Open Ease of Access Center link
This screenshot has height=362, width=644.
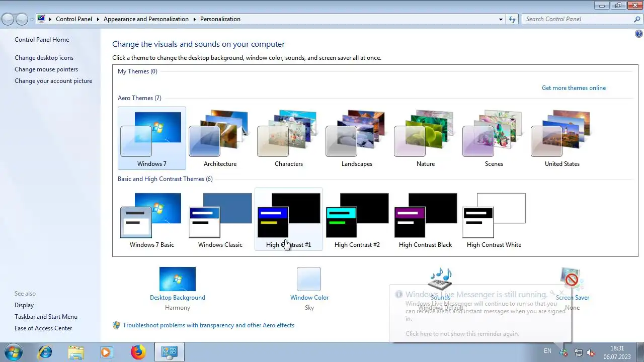click(x=43, y=328)
